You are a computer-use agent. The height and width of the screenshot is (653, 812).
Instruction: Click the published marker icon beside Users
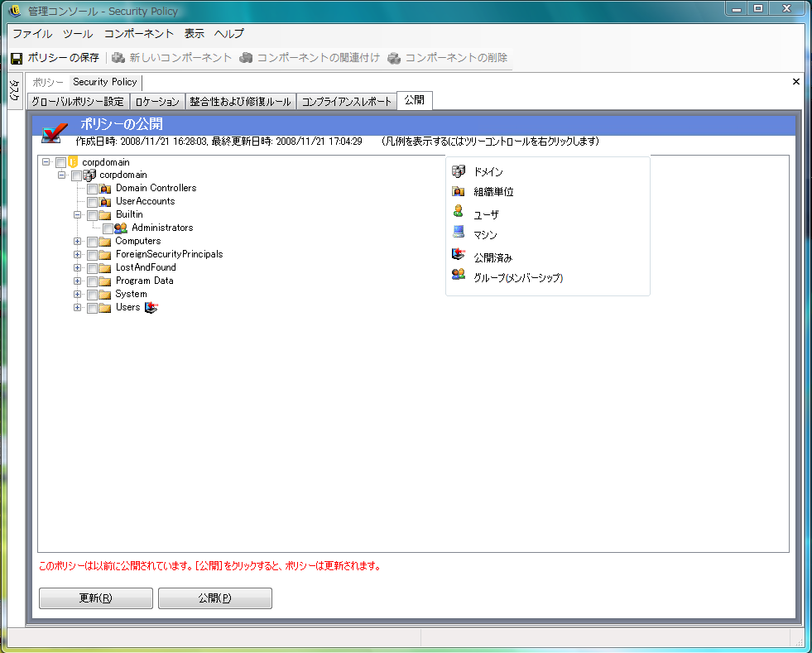(151, 308)
